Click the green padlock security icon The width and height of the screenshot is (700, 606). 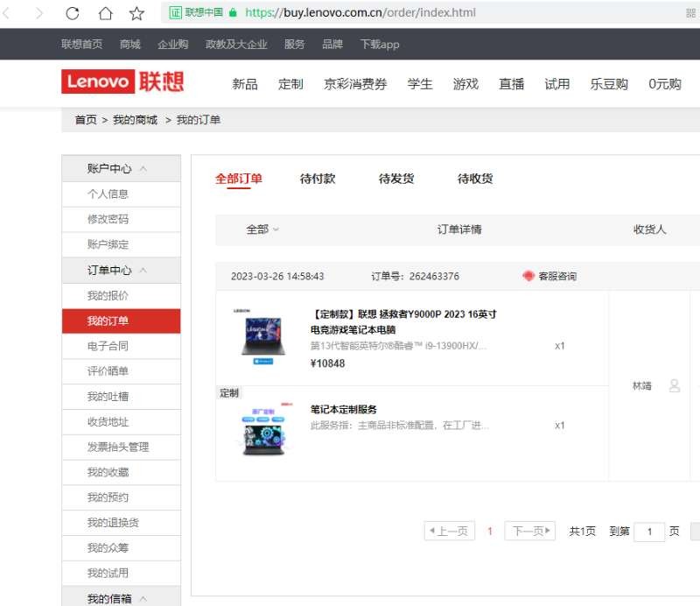[x=233, y=12]
